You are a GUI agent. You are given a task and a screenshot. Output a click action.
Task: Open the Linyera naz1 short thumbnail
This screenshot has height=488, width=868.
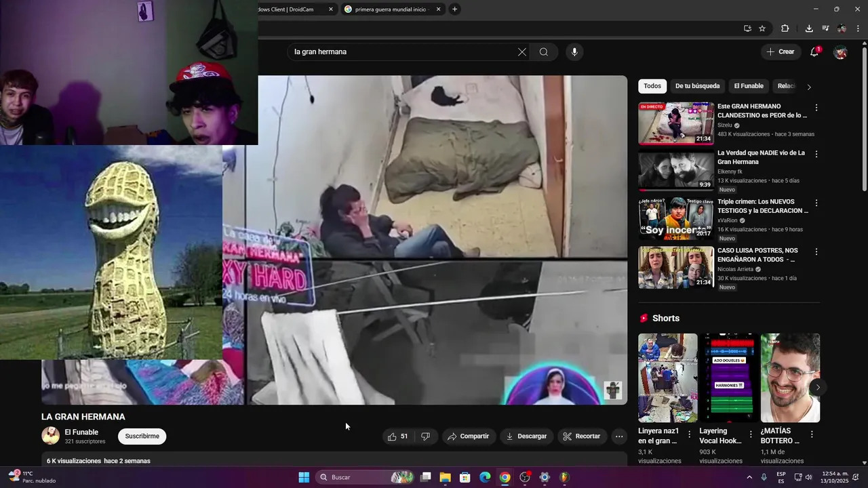pos(668,378)
